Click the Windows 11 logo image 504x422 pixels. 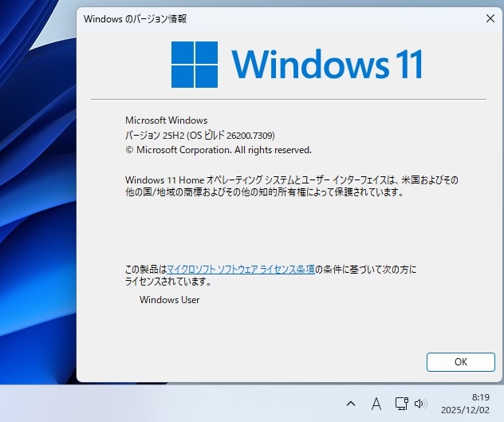pos(297,65)
